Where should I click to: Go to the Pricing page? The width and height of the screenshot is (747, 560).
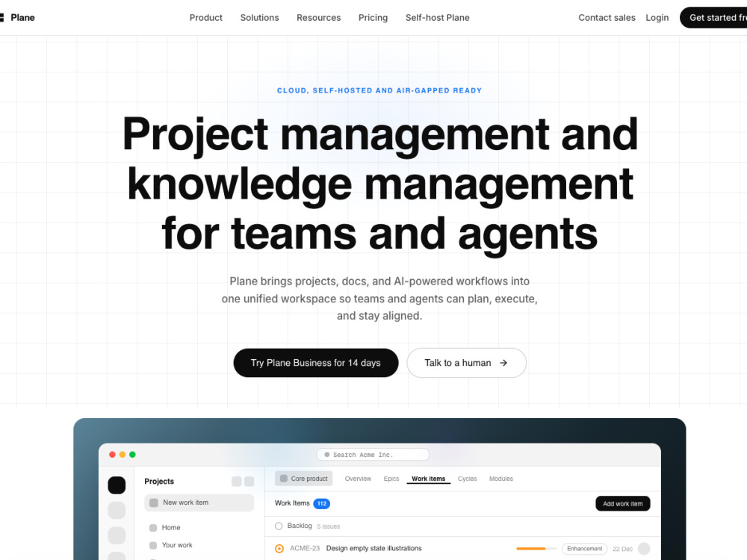tap(373, 18)
